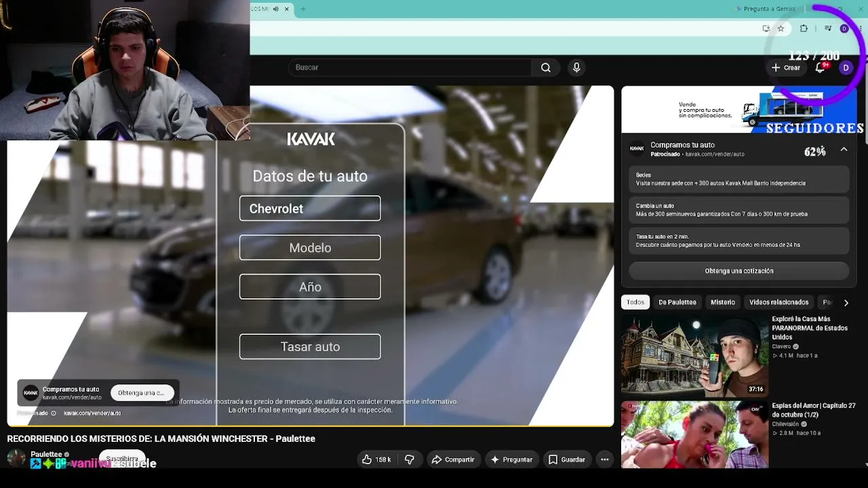Dislike the video

click(410, 460)
